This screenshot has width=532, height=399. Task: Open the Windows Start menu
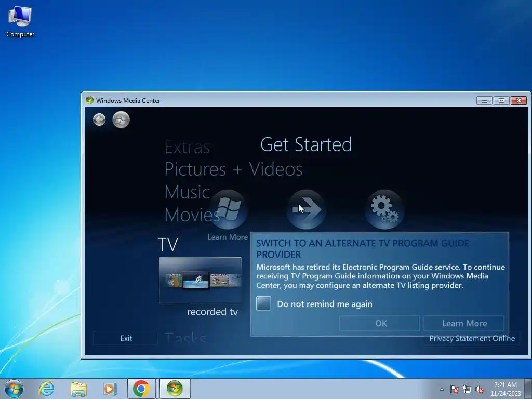14,389
